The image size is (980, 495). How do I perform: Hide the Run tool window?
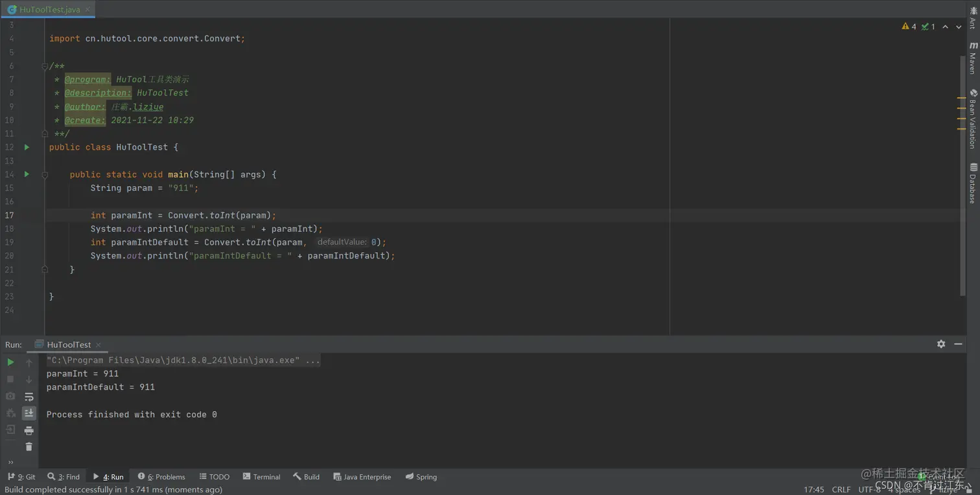coord(959,344)
